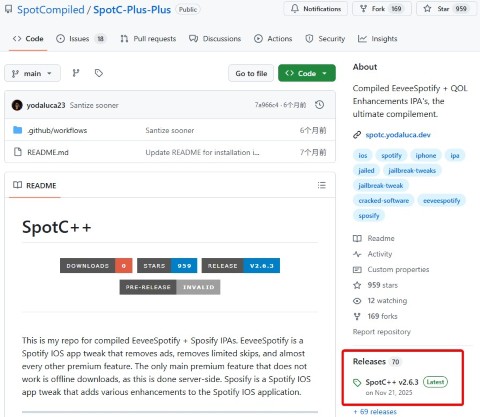Click the link chain icon in About

tap(357, 135)
